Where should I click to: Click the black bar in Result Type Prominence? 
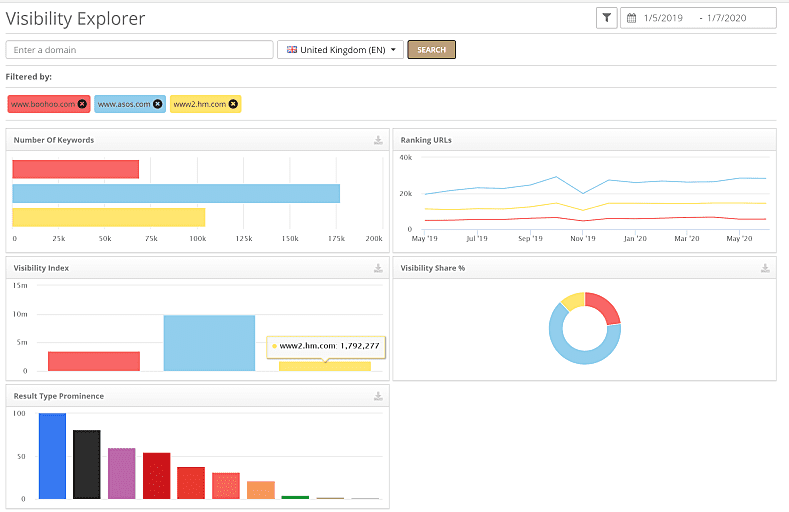tap(87, 464)
